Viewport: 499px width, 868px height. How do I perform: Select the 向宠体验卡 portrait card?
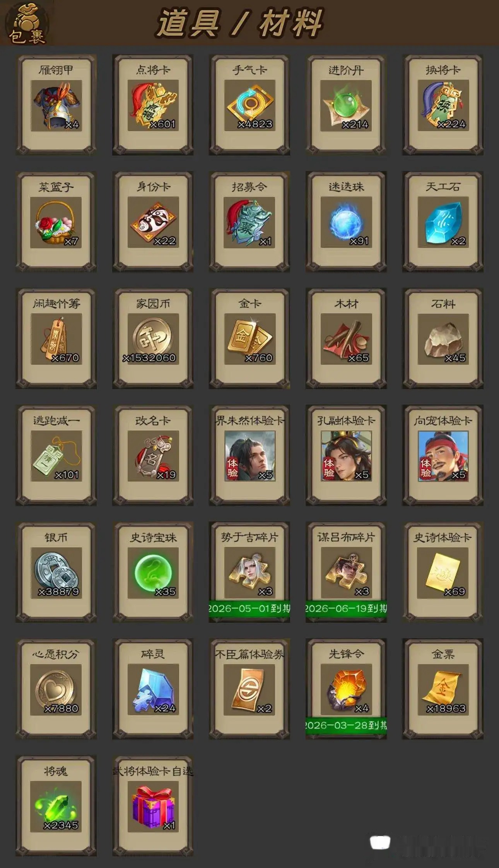443,456
